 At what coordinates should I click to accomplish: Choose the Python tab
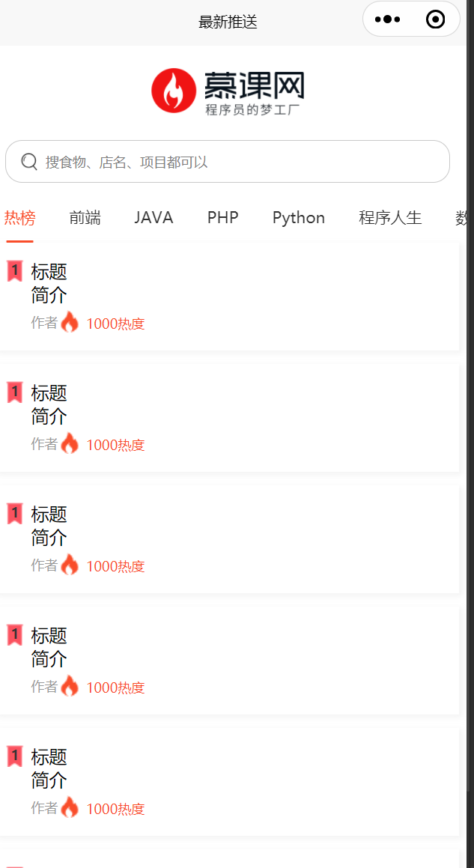coord(299,218)
